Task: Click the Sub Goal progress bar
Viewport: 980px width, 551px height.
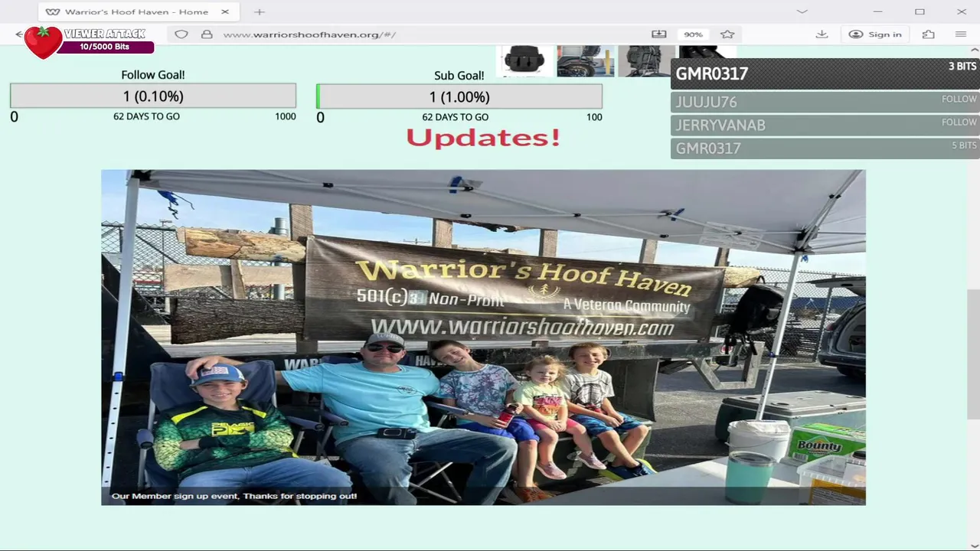Action: pos(459,97)
